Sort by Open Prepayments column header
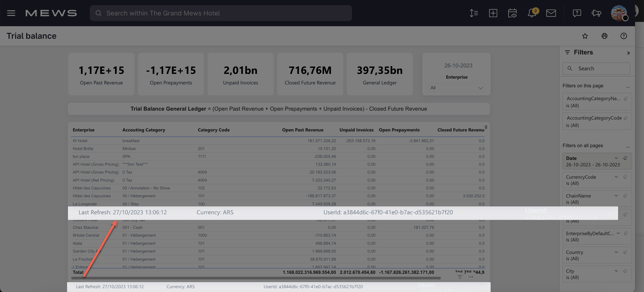The image size is (644, 292). 399,130
